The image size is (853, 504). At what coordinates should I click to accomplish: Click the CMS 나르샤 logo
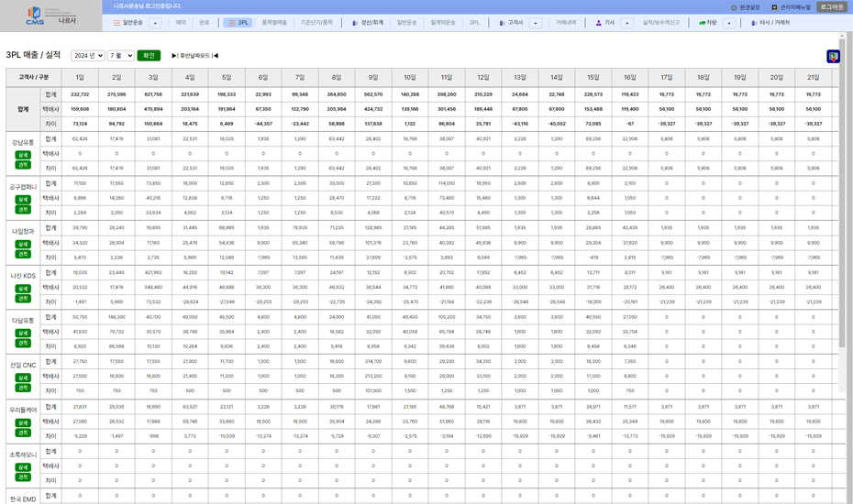point(50,16)
